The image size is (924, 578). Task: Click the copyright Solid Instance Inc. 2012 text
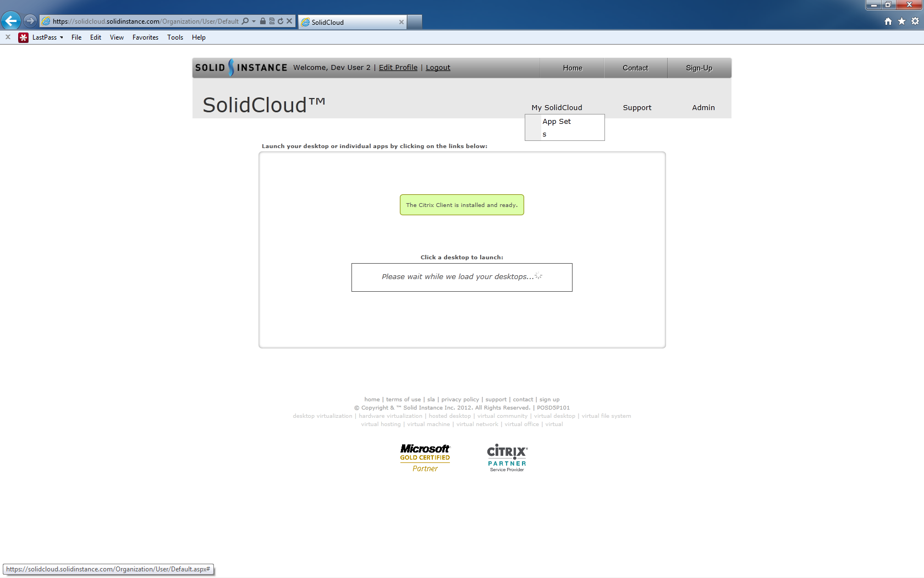pyautogui.click(x=442, y=408)
